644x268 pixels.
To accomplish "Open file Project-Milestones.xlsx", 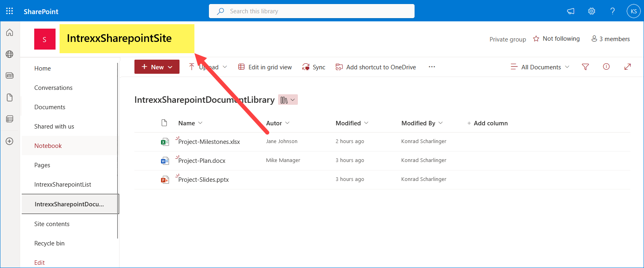I will coord(209,142).
